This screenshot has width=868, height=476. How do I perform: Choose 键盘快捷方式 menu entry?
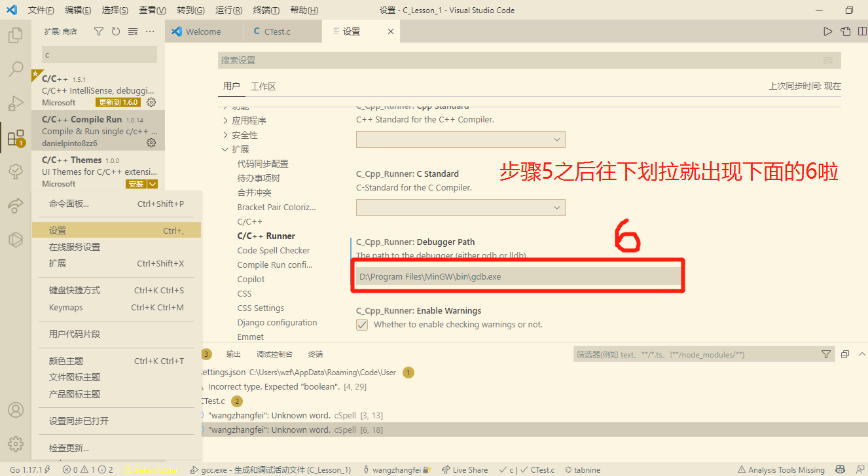117,290
